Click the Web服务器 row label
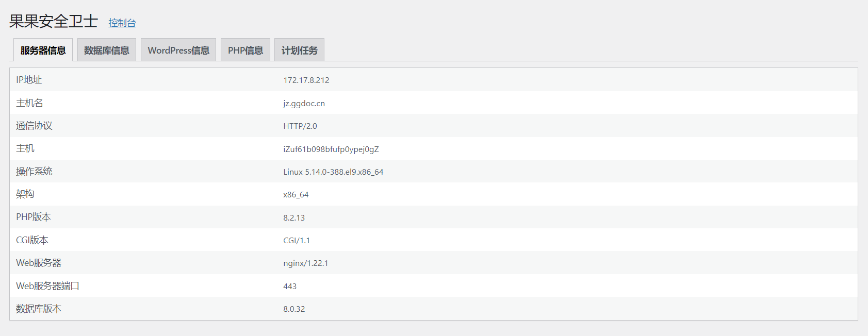 [39, 263]
